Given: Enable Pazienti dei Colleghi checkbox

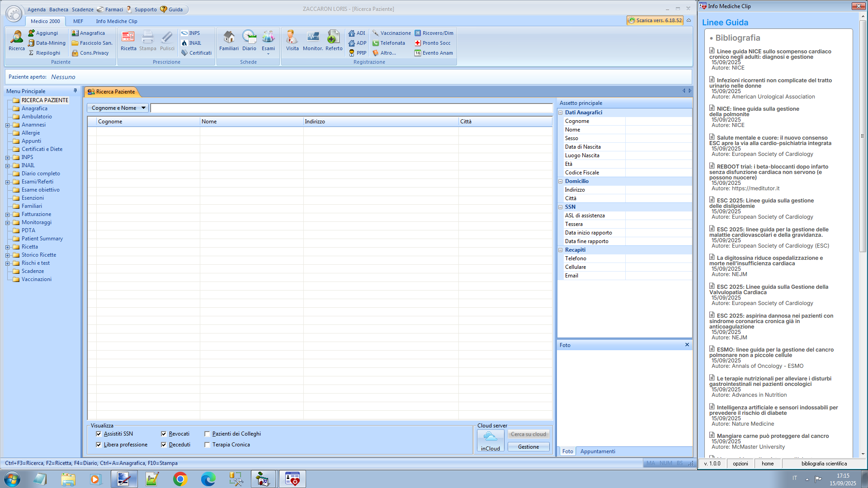Looking at the screenshot, I should (x=207, y=434).
